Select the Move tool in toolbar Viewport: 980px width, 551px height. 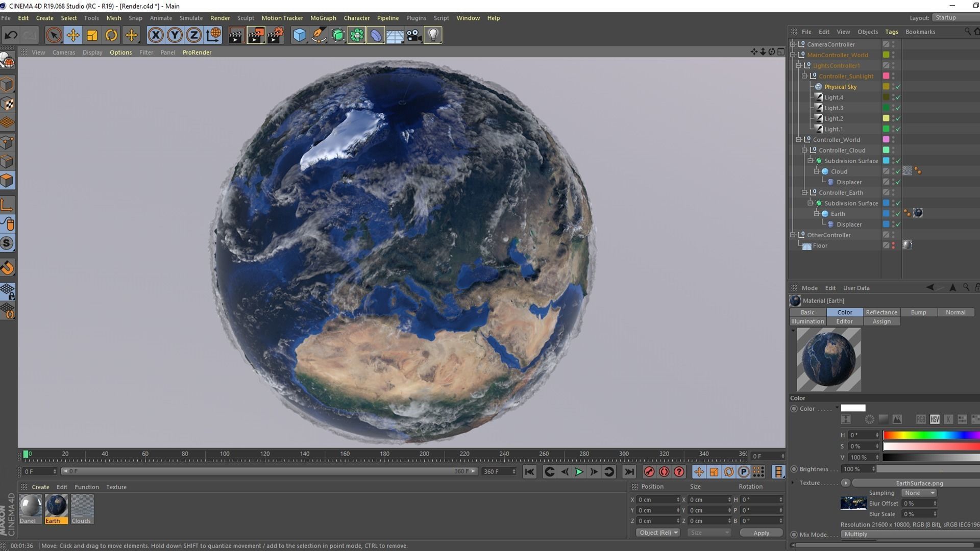73,35
